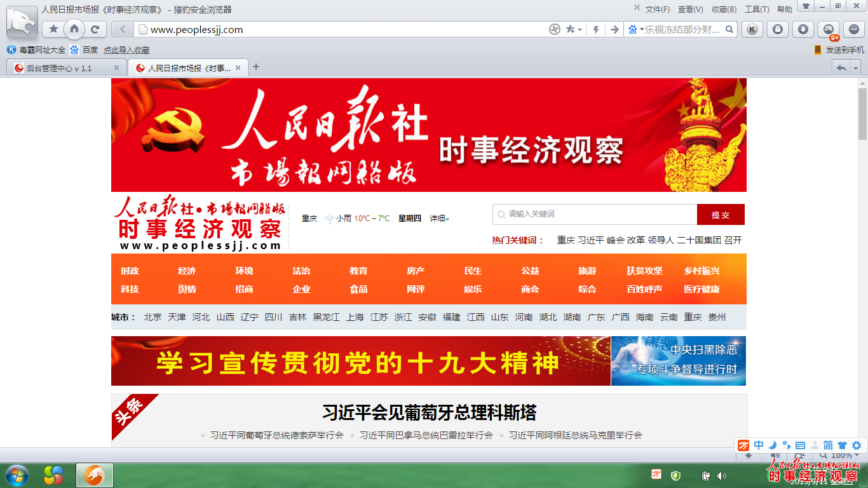
Task: Click the lightning speed mode icon
Action: [x=596, y=29]
